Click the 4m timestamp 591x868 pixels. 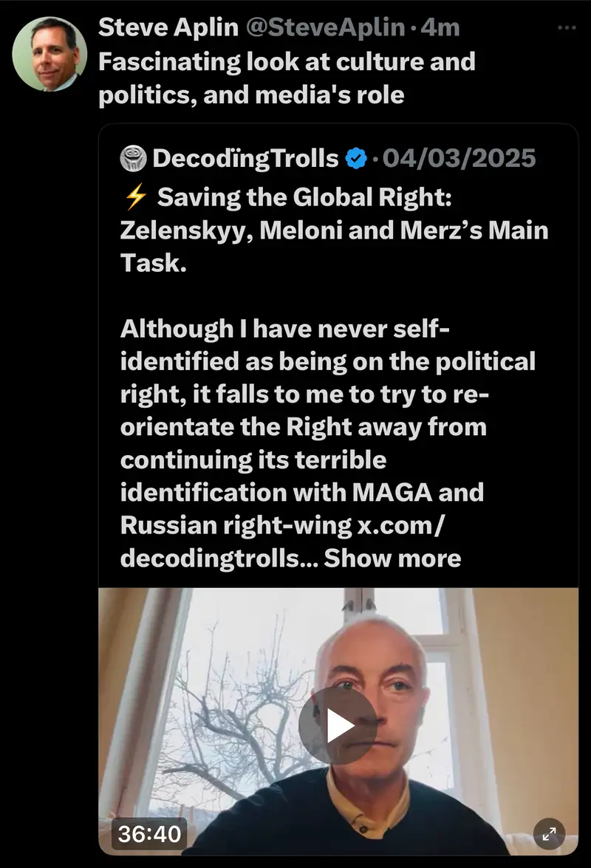(x=440, y=27)
